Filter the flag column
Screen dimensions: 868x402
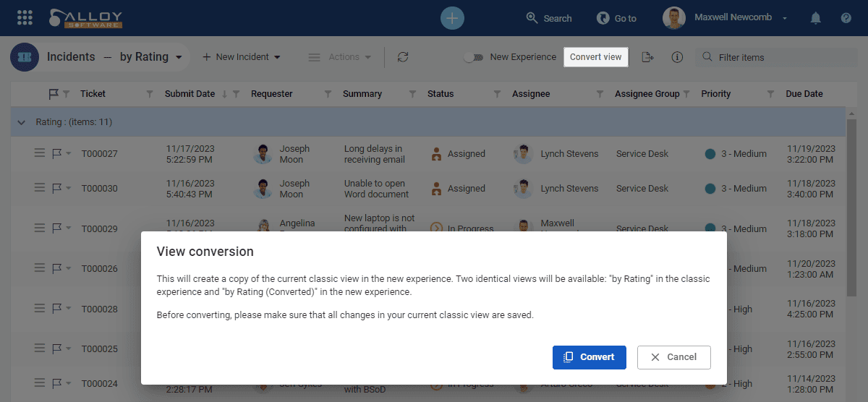coord(67,94)
